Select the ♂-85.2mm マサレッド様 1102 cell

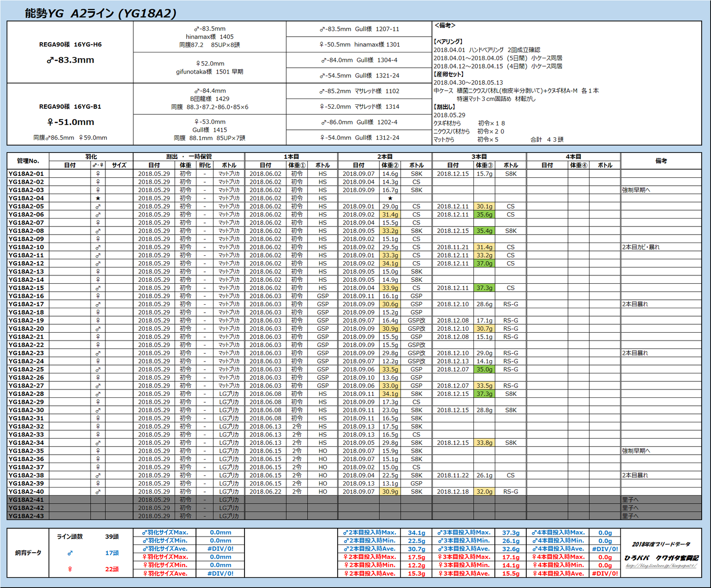[x=359, y=91]
